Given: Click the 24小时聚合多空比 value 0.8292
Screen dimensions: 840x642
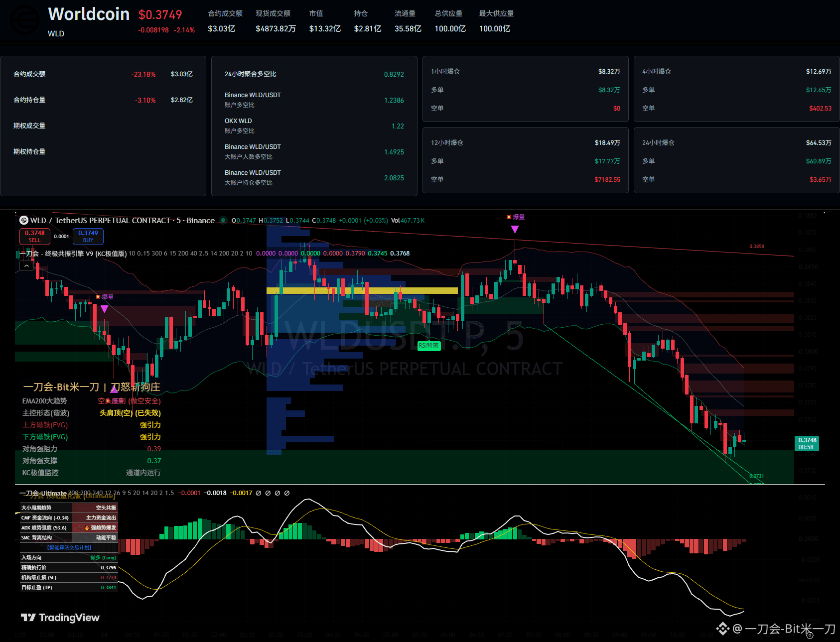Looking at the screenshot, I should tap(394, 74).
